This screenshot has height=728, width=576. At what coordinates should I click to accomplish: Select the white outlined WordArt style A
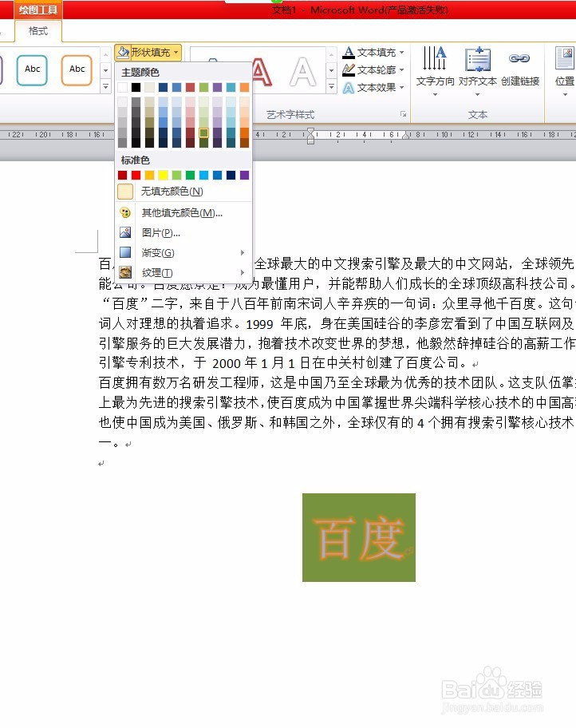pyautogui.click(x=302, y=72)
